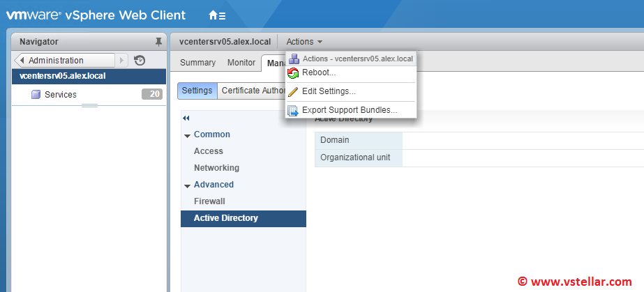
Task: Select vcentersrv05.alex.local in Navigator
Action: click(x=63, y=76)
